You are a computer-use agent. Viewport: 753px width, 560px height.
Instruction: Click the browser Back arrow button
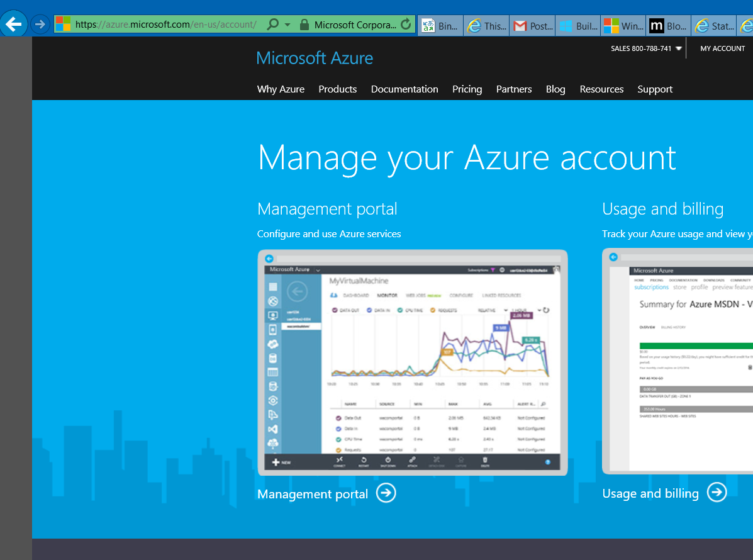click(14, 25)
